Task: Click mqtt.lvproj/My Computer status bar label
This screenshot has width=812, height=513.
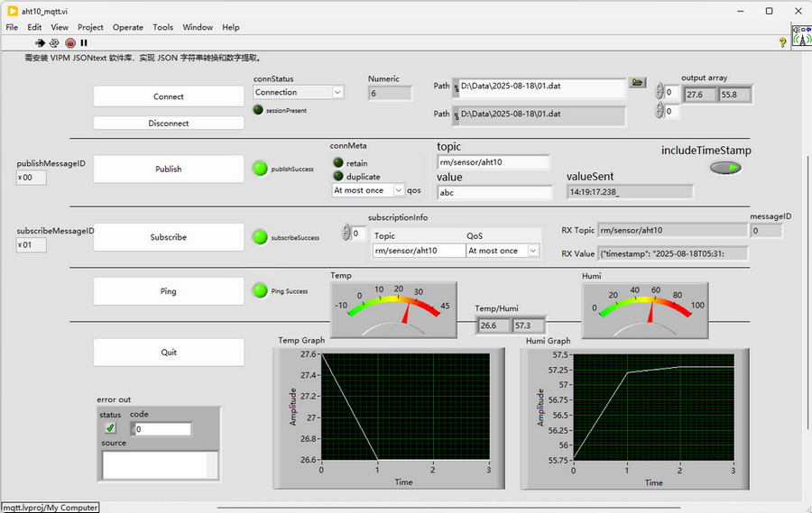Action: (51, 508)
